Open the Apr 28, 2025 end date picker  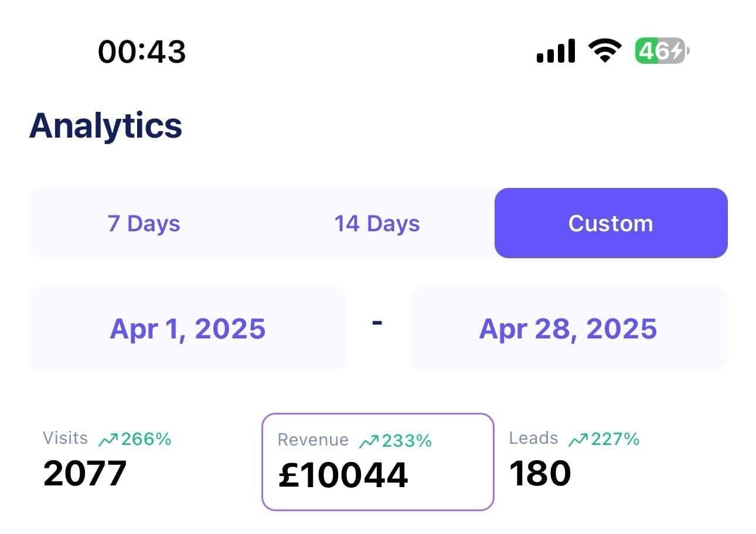click(x=568, y=328)
